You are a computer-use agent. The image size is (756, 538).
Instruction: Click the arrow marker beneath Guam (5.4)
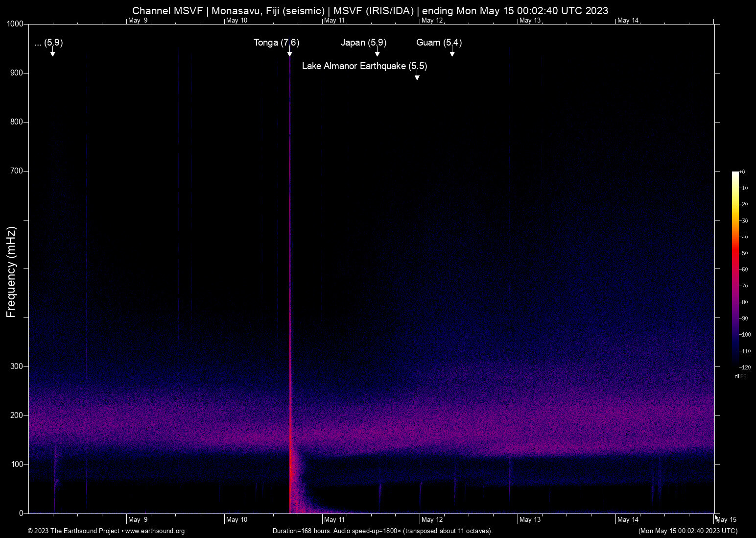click(452, 52)
